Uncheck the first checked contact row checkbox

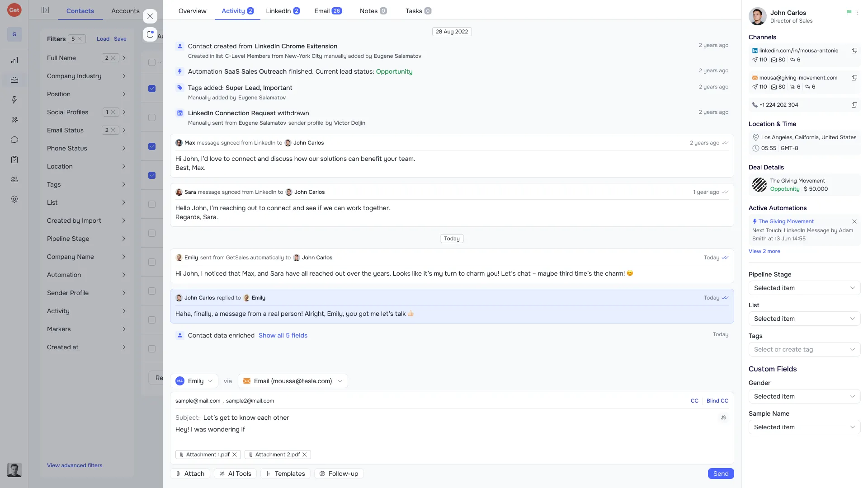[x=152, y=89]
